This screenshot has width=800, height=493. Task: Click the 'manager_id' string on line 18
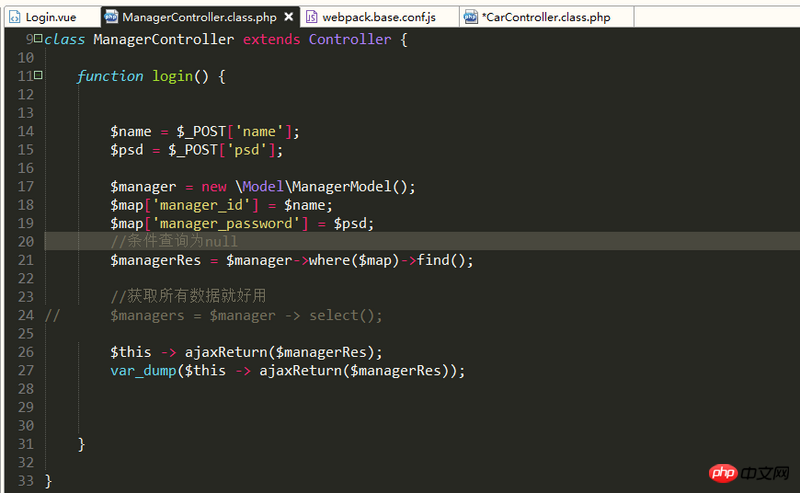(x=201, y=205)
